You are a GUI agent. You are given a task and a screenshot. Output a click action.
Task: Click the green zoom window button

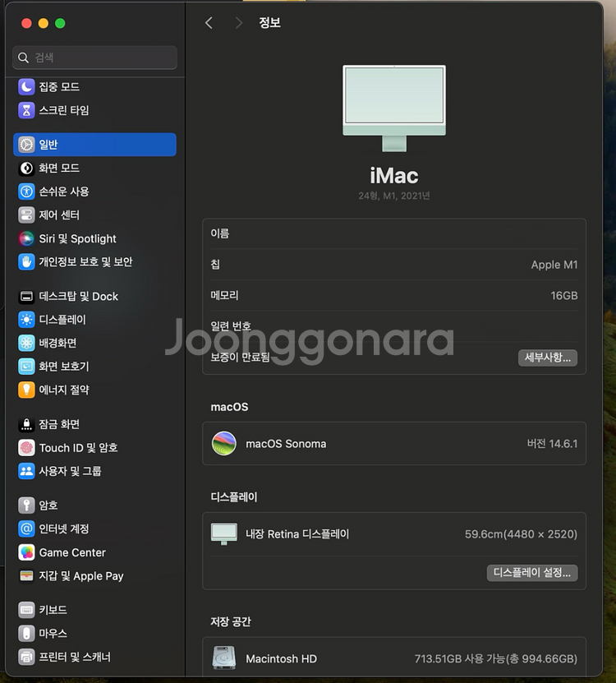pyautogui.click(x=60, y=23)
